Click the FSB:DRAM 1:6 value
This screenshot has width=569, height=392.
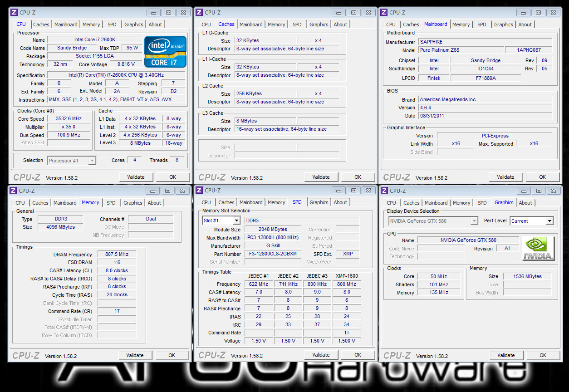click(117, 263)
